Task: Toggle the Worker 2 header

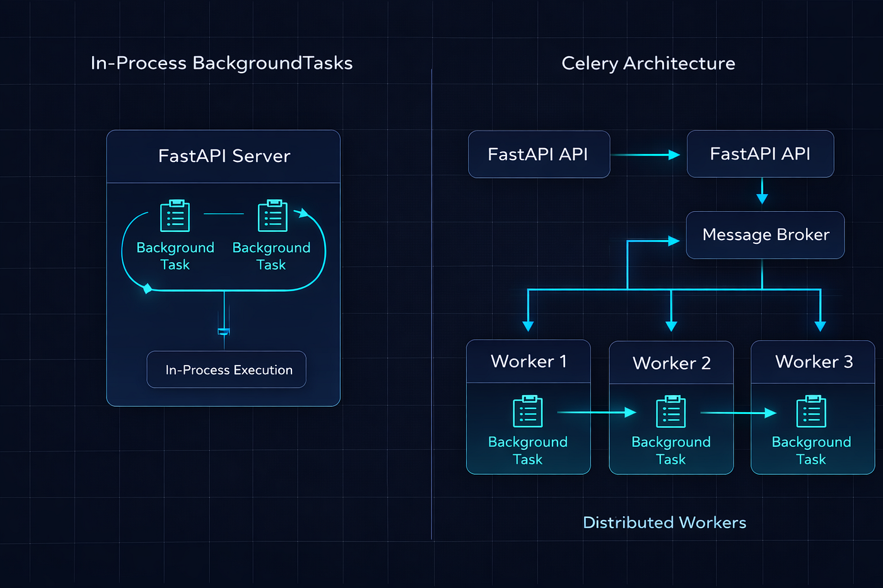Action: point(671,363)
